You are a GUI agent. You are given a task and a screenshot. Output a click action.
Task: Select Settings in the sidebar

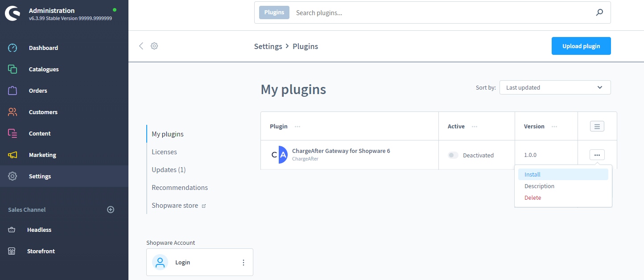[64, 176]
